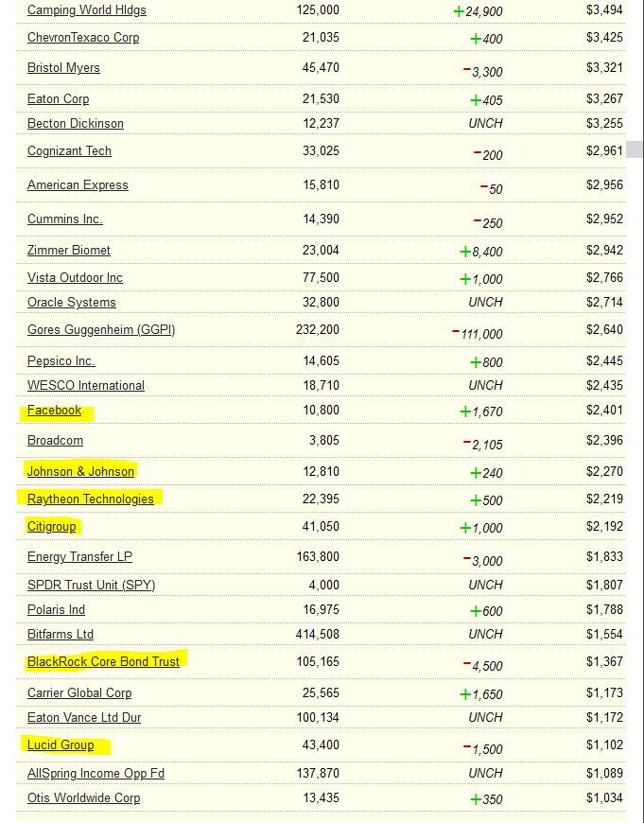
Task: Follow the highlighted Lucid Group link
Action: point(61,745)
